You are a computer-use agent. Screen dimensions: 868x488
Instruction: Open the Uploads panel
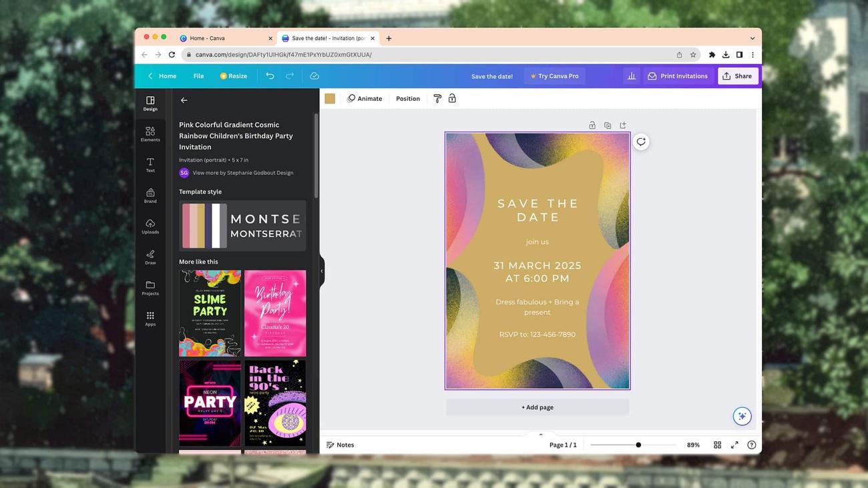tap(150, 226)
